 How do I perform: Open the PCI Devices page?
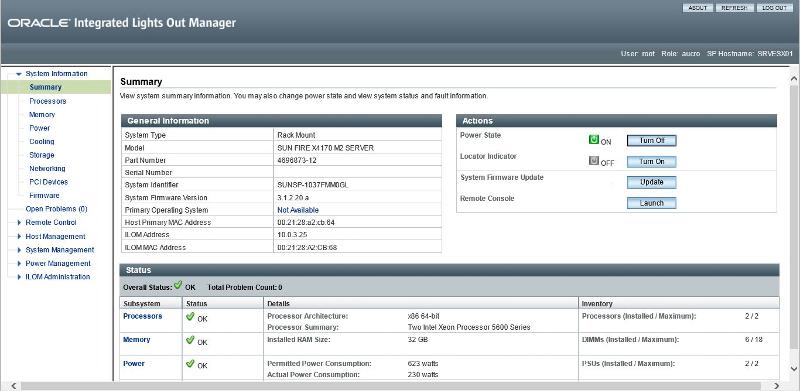pyautogui.click(x=48, y=182)
